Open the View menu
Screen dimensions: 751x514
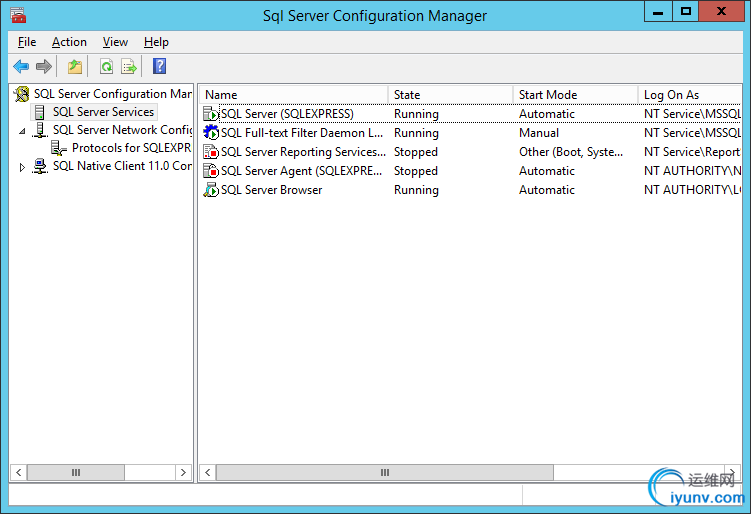pyautogui.click(x=115, y=42)
